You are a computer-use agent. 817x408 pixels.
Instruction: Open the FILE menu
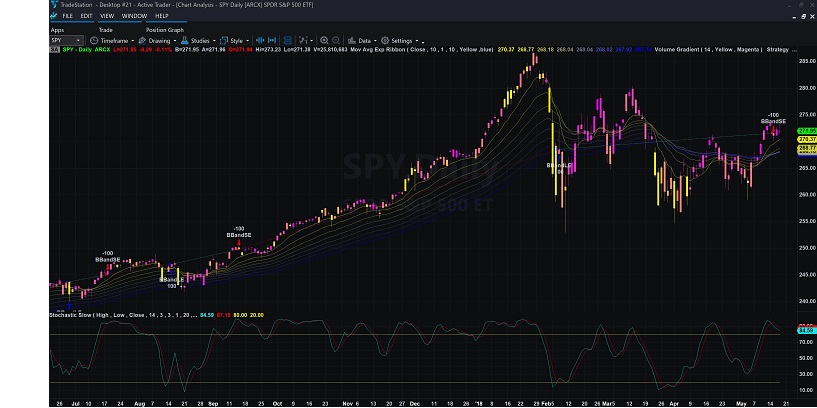68,16
